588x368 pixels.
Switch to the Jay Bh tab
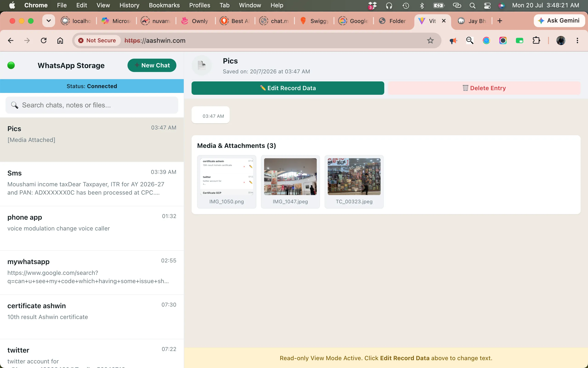click(472, 21)
